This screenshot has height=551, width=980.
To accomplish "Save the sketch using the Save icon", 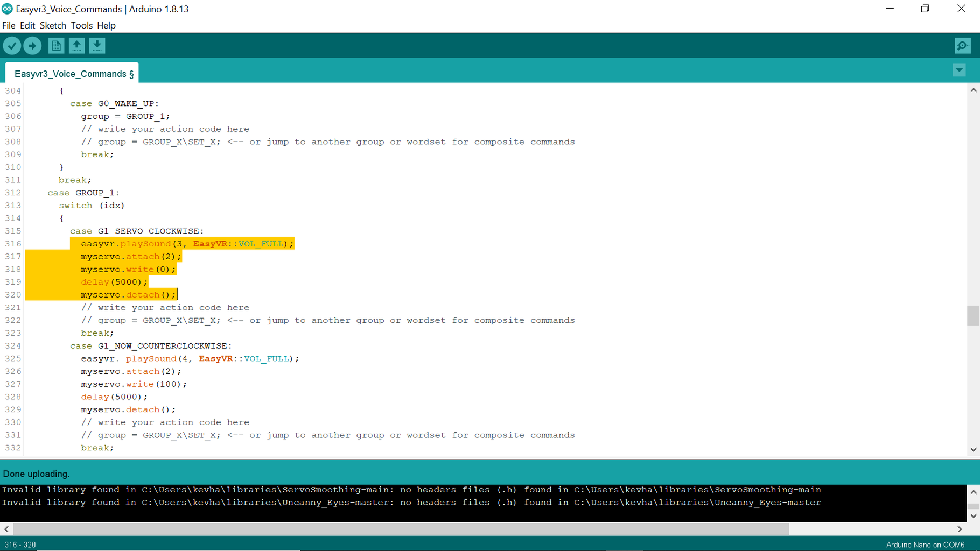I will click(x=97, y=45).
